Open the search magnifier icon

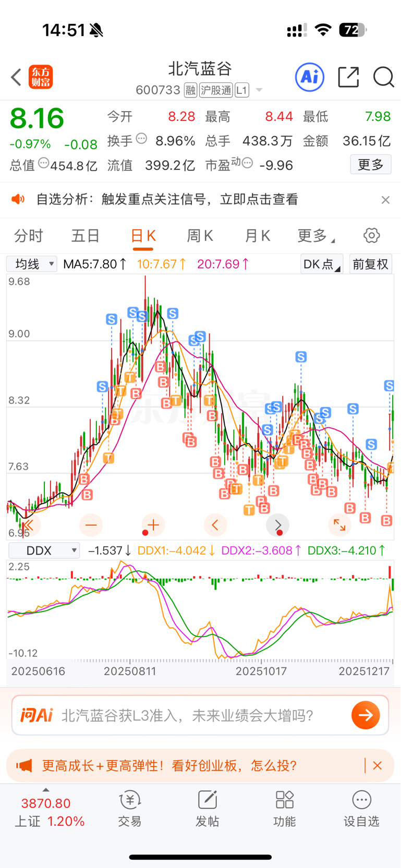click(383, 77)
